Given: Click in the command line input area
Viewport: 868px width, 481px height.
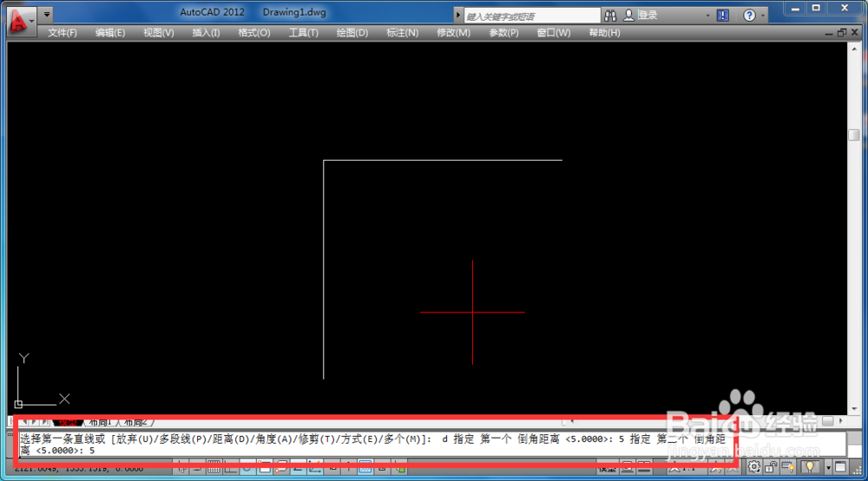Looking at the screenshot, I should tap(431, 445).
